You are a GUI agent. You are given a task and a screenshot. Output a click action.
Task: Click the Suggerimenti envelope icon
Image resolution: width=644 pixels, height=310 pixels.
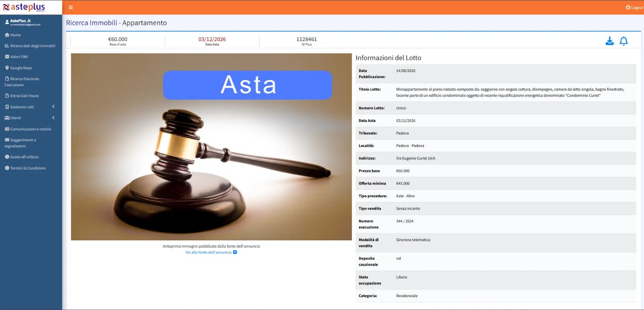click(7, 140)
